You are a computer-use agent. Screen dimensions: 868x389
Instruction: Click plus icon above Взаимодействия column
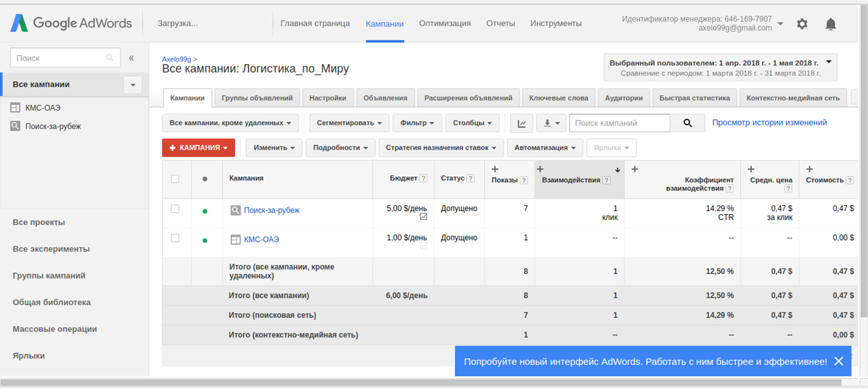pos(540,169)
